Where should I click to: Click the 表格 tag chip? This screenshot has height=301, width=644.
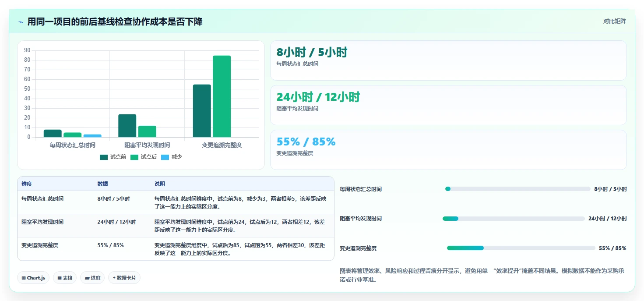(x=65, y=278)
